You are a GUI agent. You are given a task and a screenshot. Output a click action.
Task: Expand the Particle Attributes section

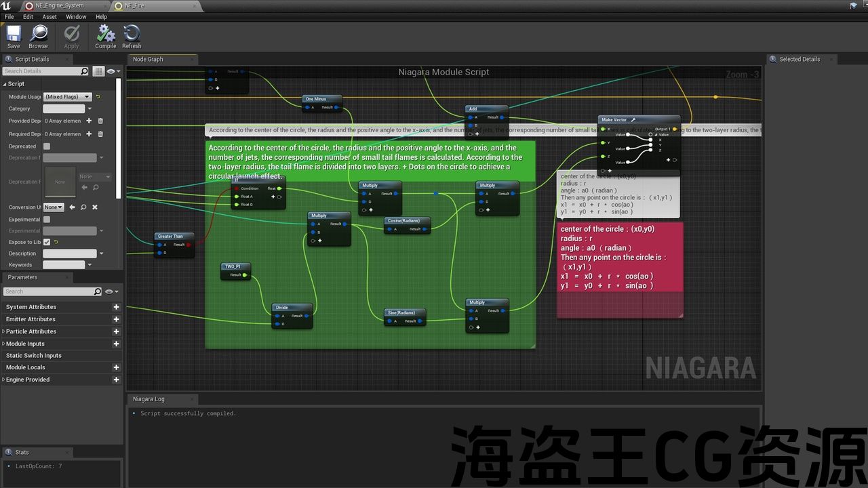pos(3,331)
